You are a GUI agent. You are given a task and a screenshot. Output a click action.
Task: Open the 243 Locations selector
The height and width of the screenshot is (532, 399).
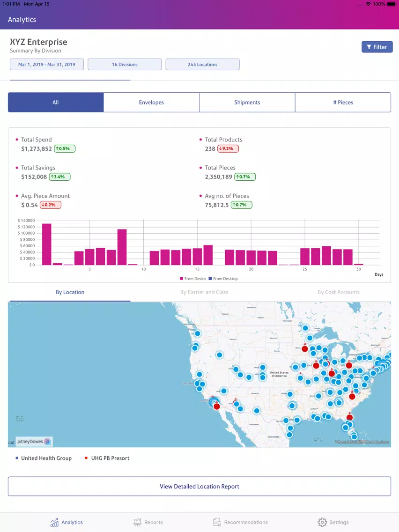tap(203, 65)
